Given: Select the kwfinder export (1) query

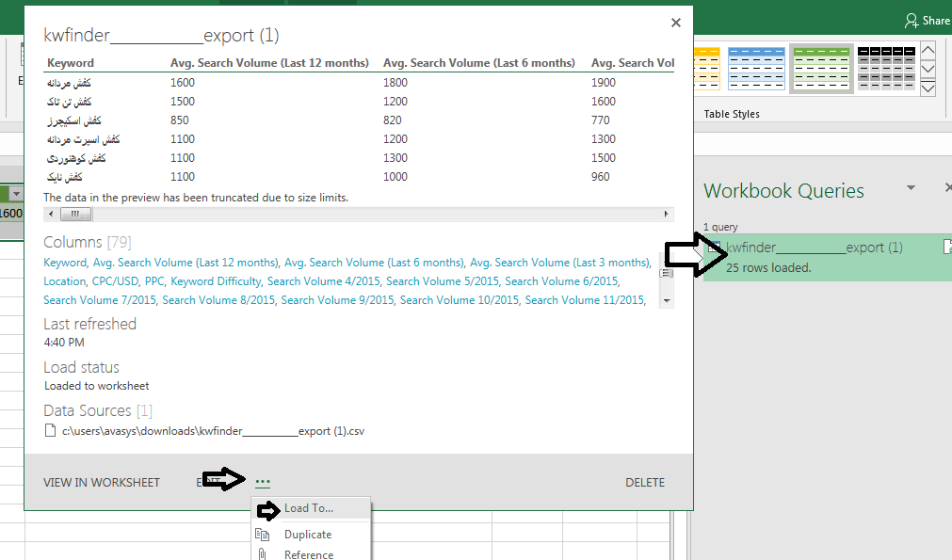Looking at the screenshot, I should pos(827,257).
